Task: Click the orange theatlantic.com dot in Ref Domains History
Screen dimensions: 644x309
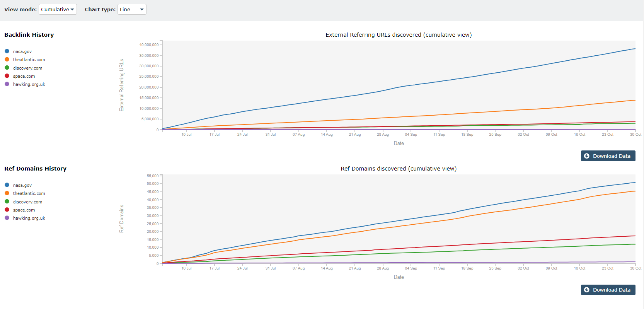Action: tap(7, 193)
